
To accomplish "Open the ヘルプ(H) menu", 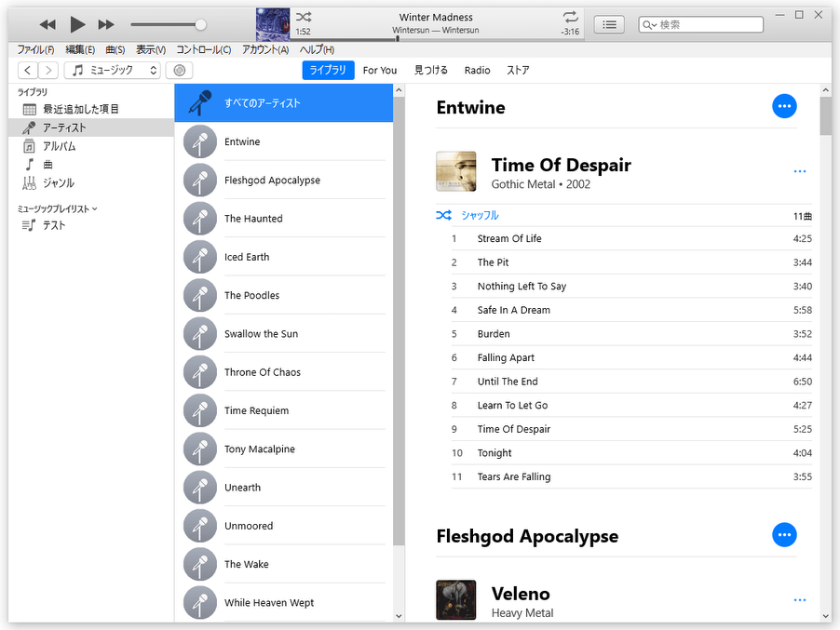I will pos(317,49).
